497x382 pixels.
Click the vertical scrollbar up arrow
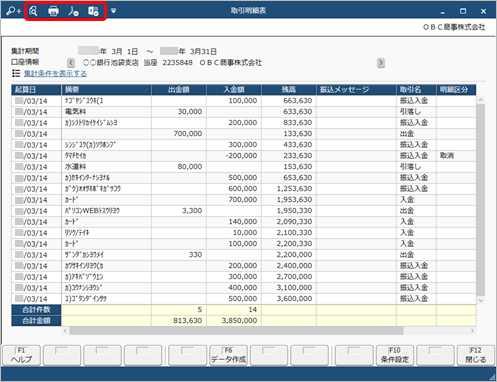(481, 100)
